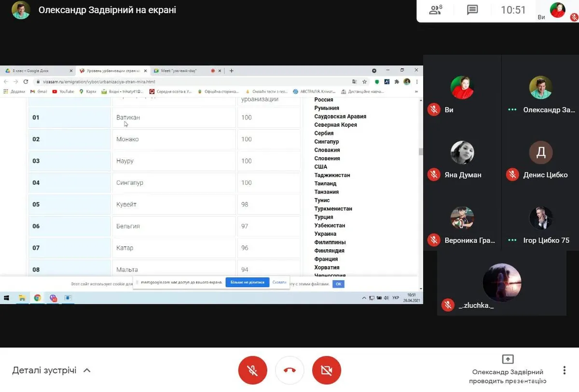This screenshot has width=579, height=392.
Task: Click the _zluchka_ muted microphone icon
Action: [x=448, y=305]
